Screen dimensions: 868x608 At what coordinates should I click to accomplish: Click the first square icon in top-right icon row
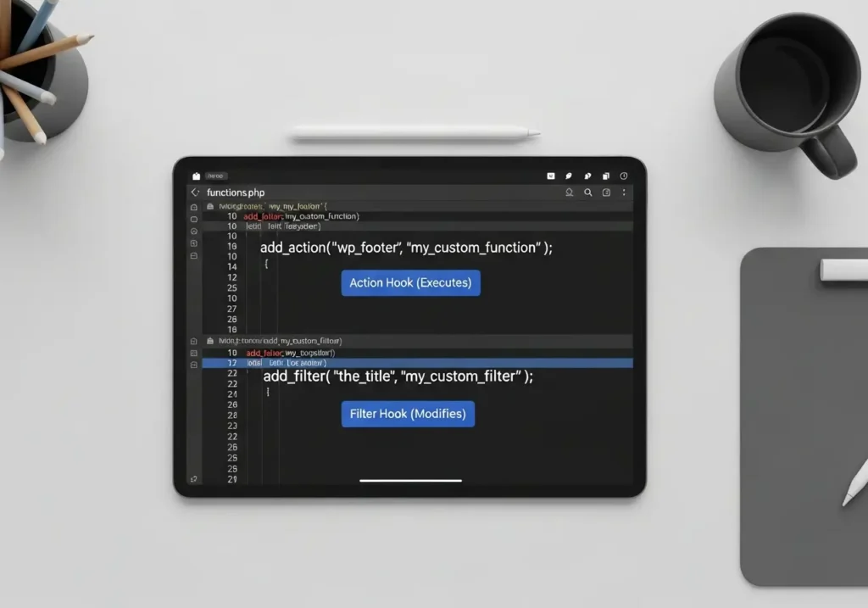(550, 176)
